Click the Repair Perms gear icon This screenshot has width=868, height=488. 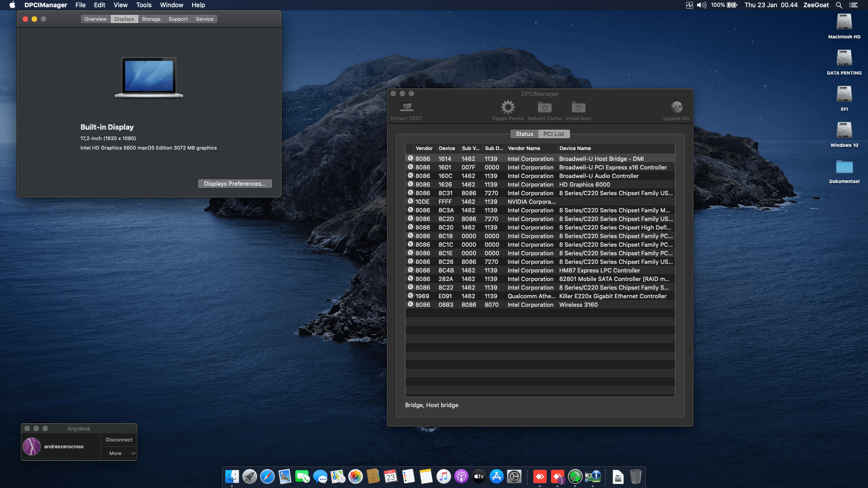click(508, 107)
